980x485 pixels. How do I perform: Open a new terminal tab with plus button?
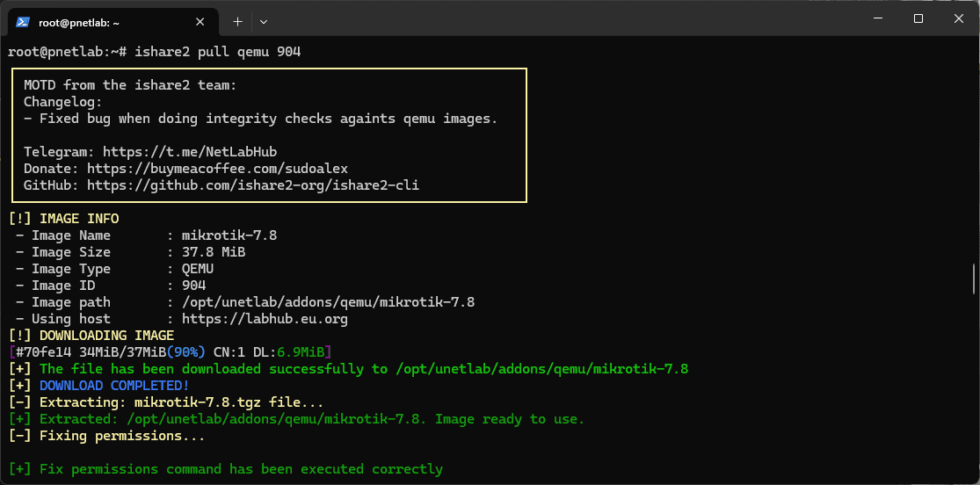(237, 21)
